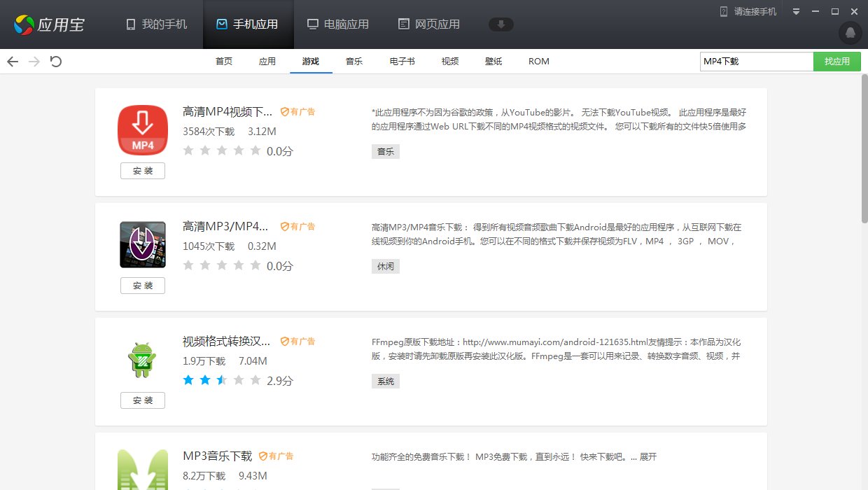Switch to the 网页应用 tab
This screenshot has height=490, width=868.
[x=429, y=24]
